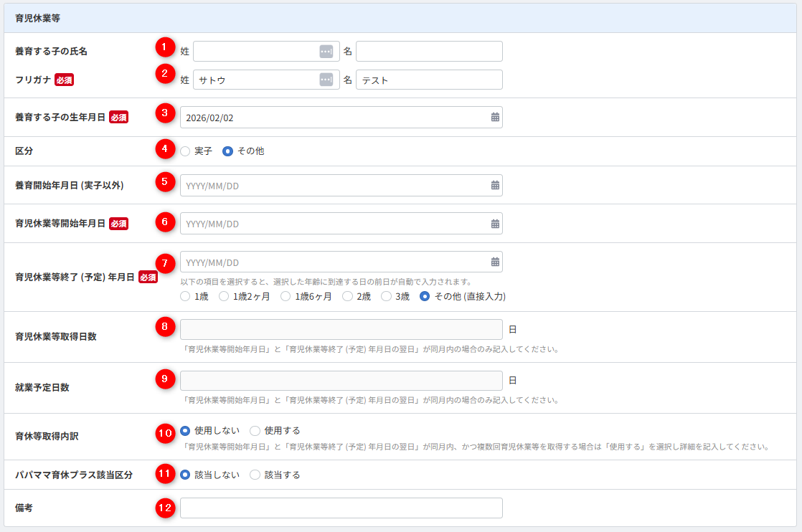Choose 1歳2ヶ月 radio option

tap(224, 296)
